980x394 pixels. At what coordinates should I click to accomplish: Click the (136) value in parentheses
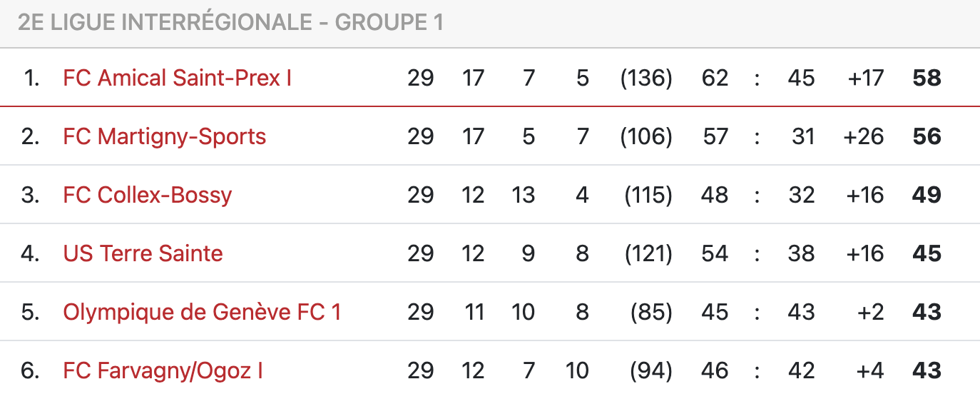[646, 78]
